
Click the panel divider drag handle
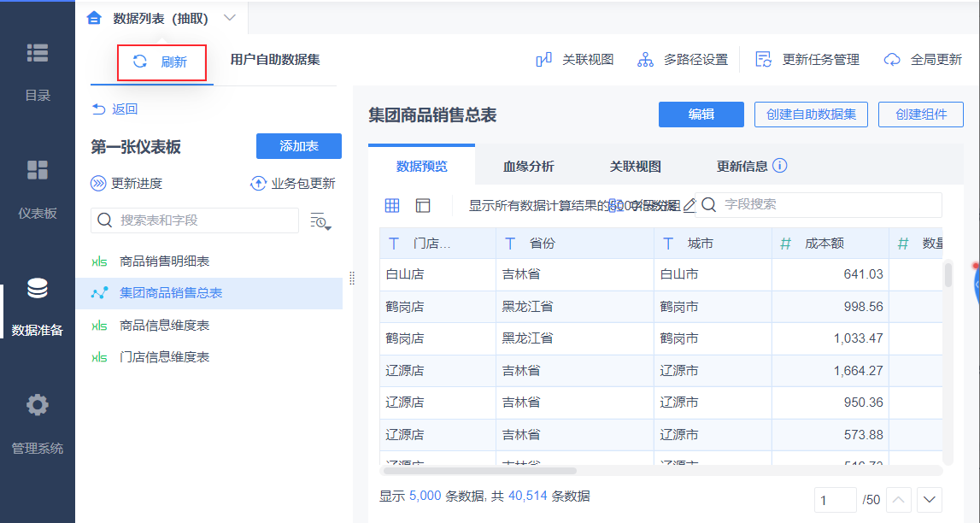pos(352,278)
